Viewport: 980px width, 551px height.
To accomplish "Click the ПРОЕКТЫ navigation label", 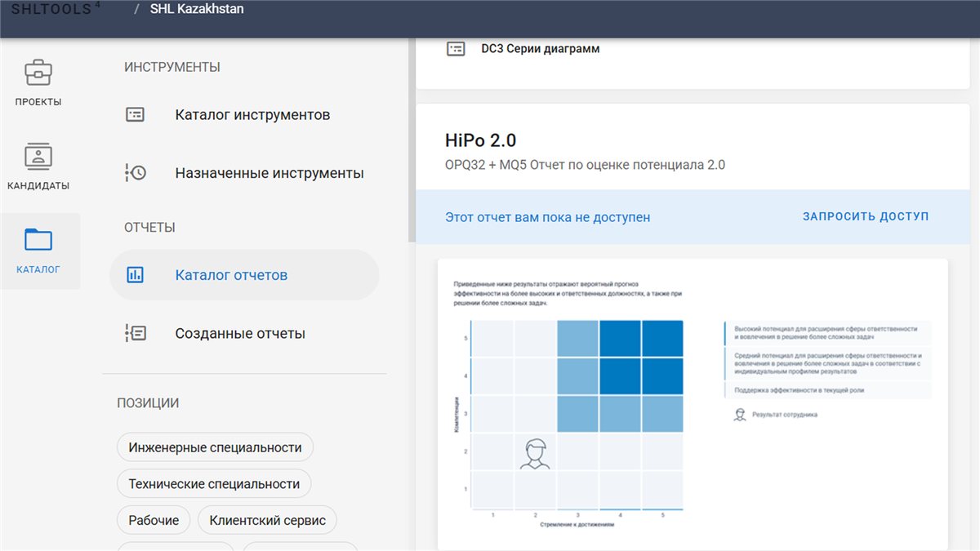I will click(38, 102).
